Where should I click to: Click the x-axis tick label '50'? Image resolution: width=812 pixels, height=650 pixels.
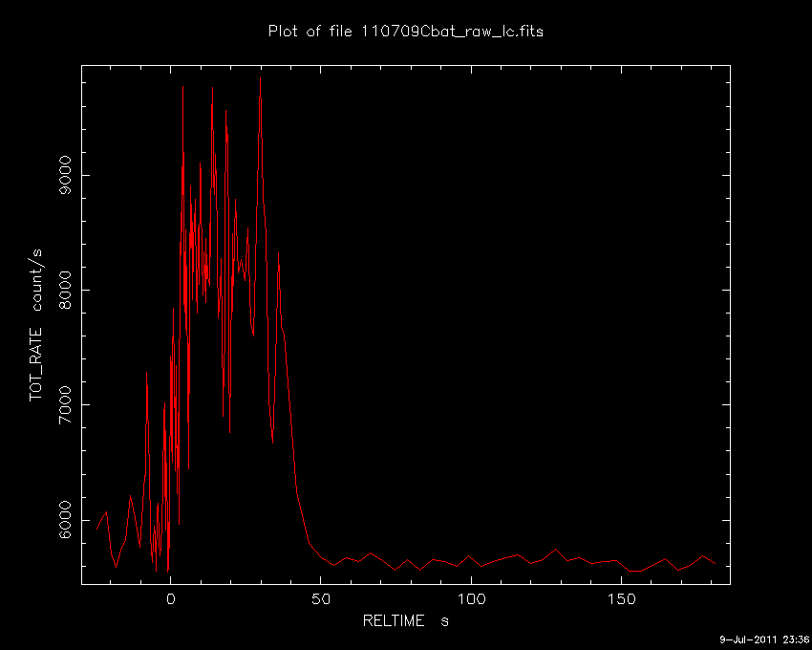click(x=321, y=599)
